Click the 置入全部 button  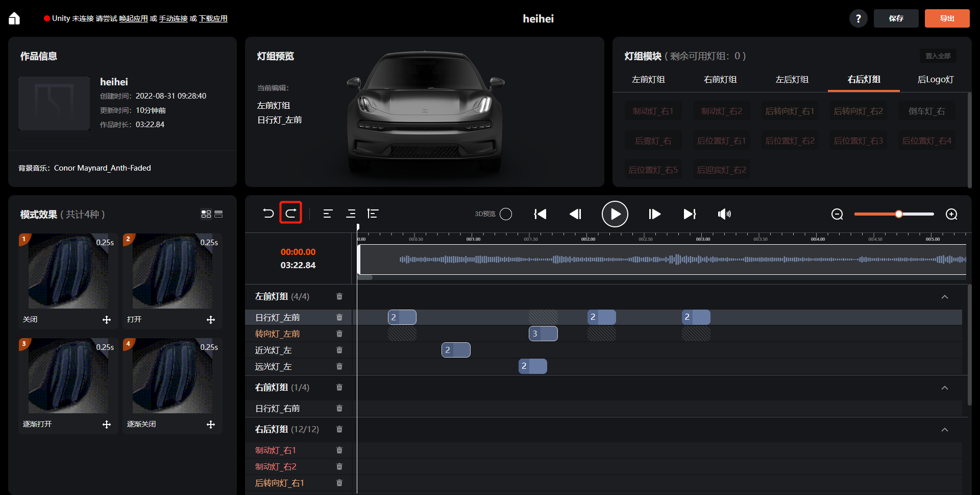tap(938, 56)
